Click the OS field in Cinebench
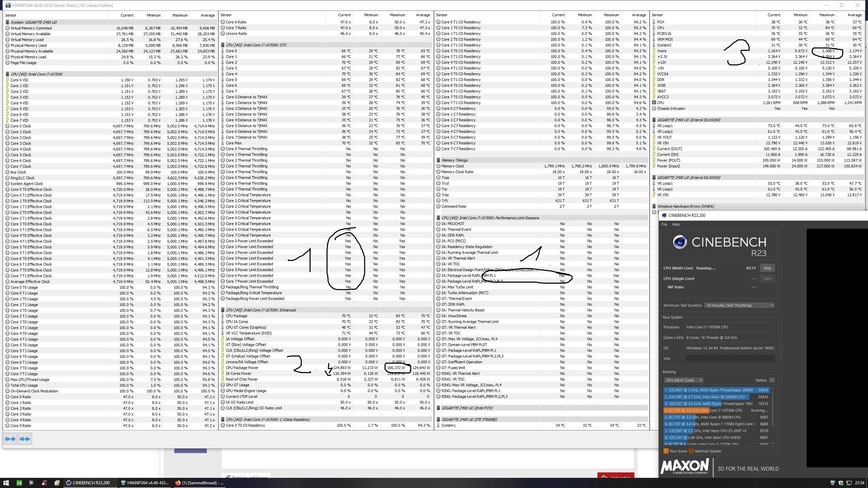Image resolution: width=868 pixels, height=488 pixels. click(730, 348)
